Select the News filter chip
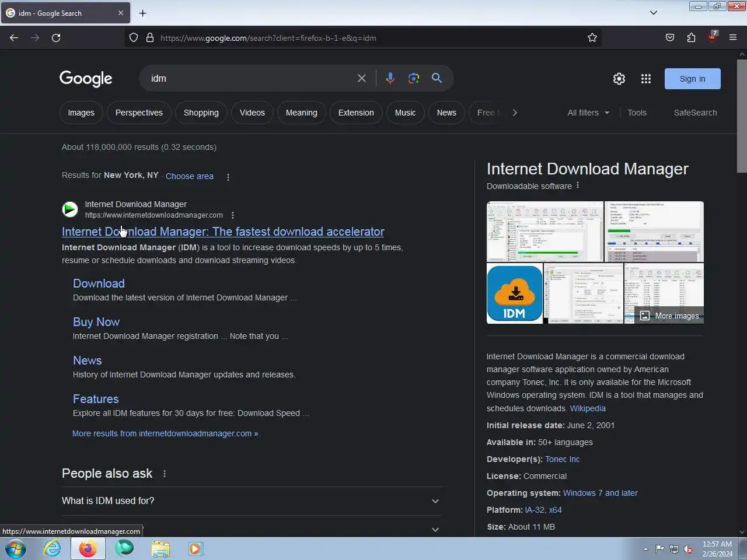Image resolution: width=747 pixels, height=560 pixels. pos(446,113)
